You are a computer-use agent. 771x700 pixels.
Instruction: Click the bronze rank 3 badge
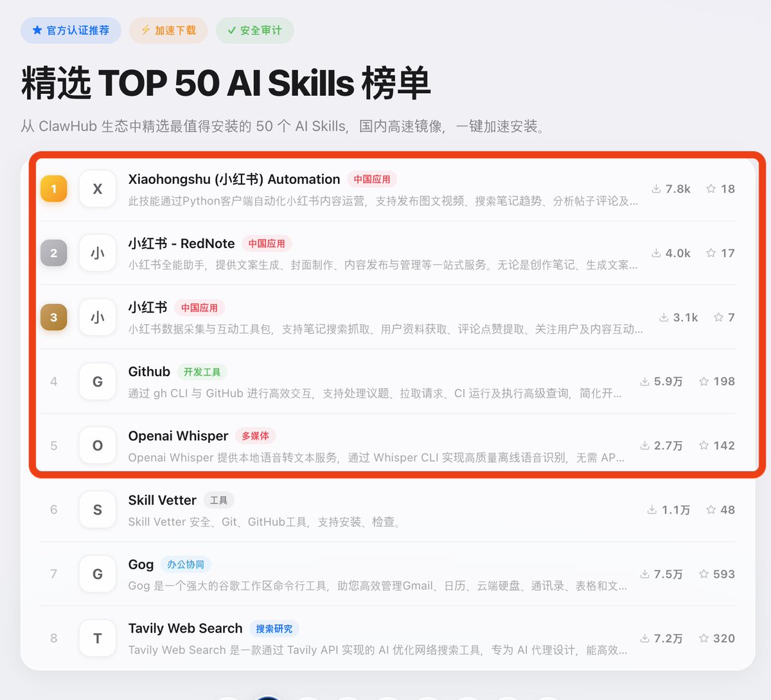click(x=54, y=318)
